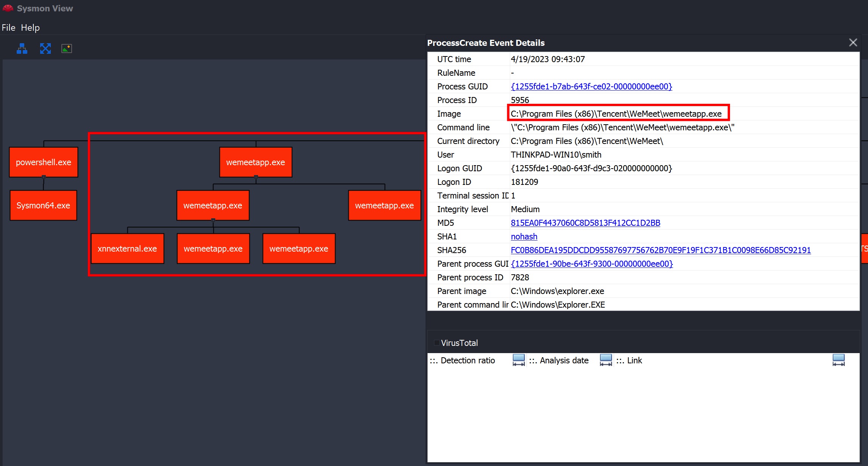Click the Parent process ID value 7828
This screenshot has width=868, height=466.
tap(520, 277)
